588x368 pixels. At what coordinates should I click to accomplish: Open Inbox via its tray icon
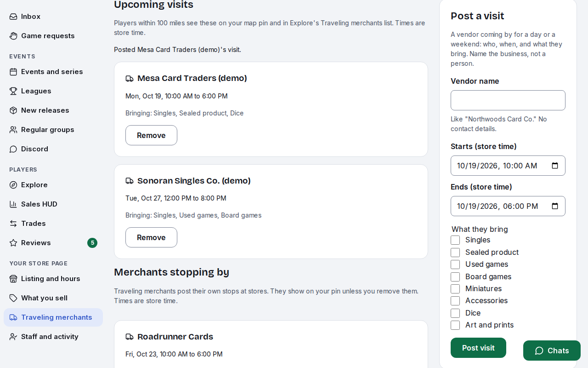(13, 17)
